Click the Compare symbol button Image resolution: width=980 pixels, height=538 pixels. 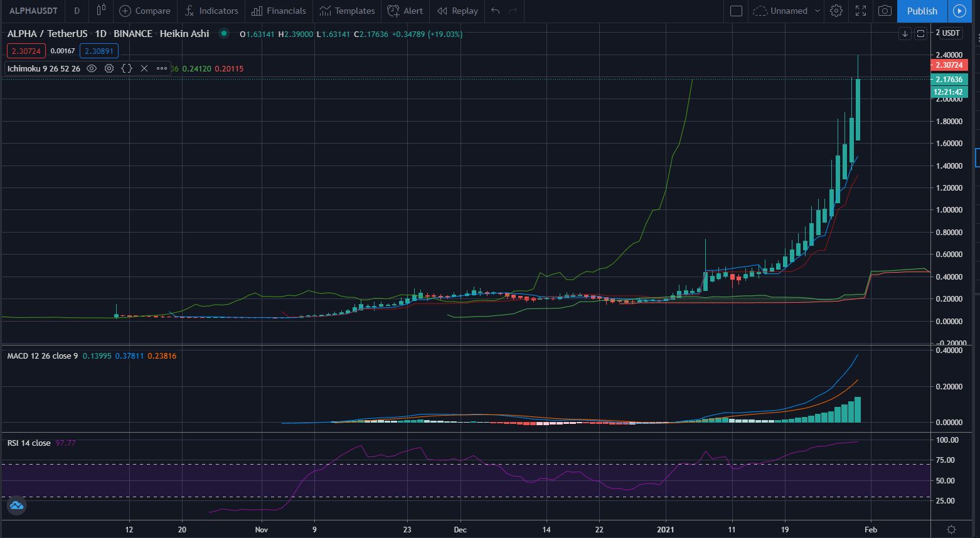pos(145,11)
